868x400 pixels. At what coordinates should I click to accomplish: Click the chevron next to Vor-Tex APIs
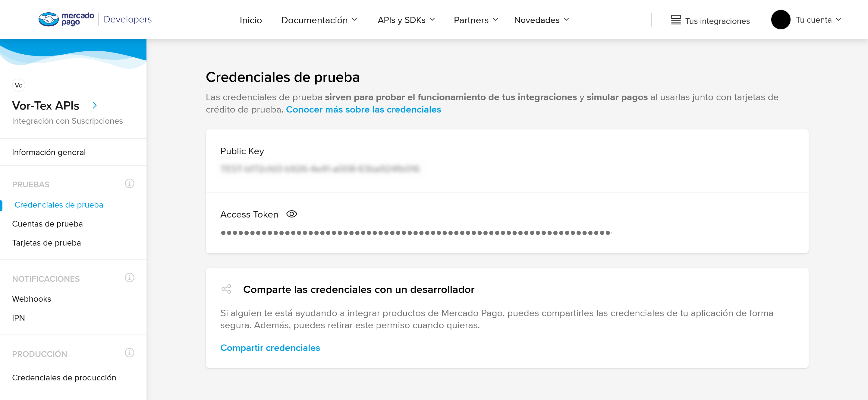95,106
